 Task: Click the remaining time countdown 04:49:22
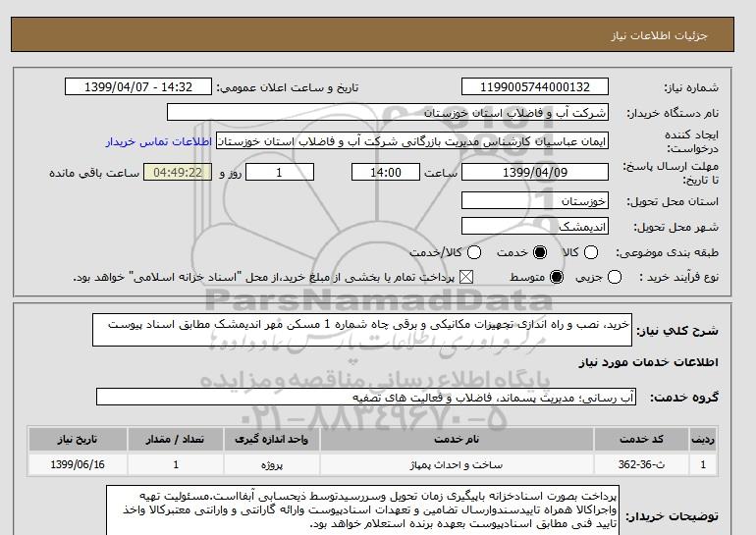pos(178,172)
